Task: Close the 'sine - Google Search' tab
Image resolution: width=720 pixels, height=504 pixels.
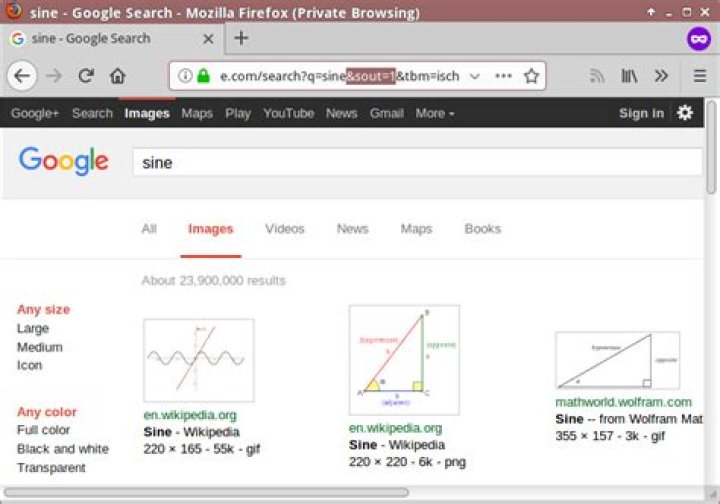Action: point(208,39)
